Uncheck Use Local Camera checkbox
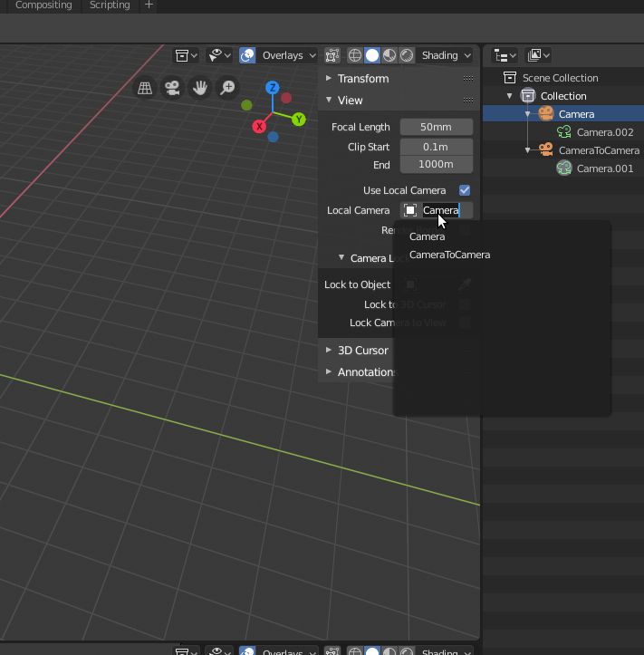 (x=465, y=190)
